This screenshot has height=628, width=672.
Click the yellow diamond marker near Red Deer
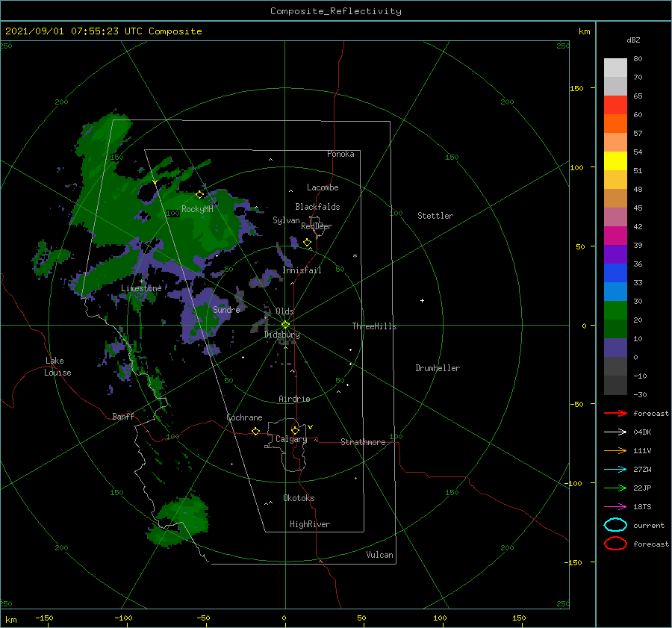308,243
